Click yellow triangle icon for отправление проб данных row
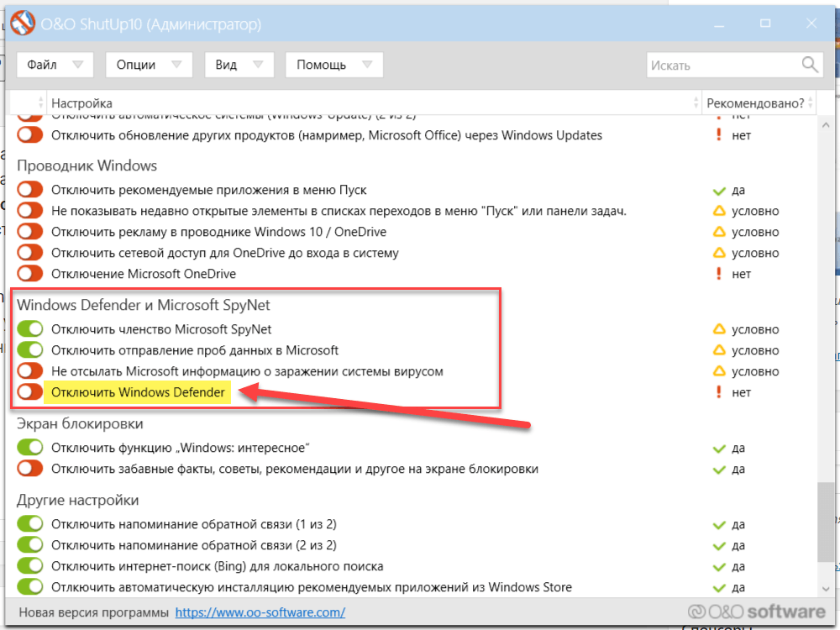 click(719, 349)
